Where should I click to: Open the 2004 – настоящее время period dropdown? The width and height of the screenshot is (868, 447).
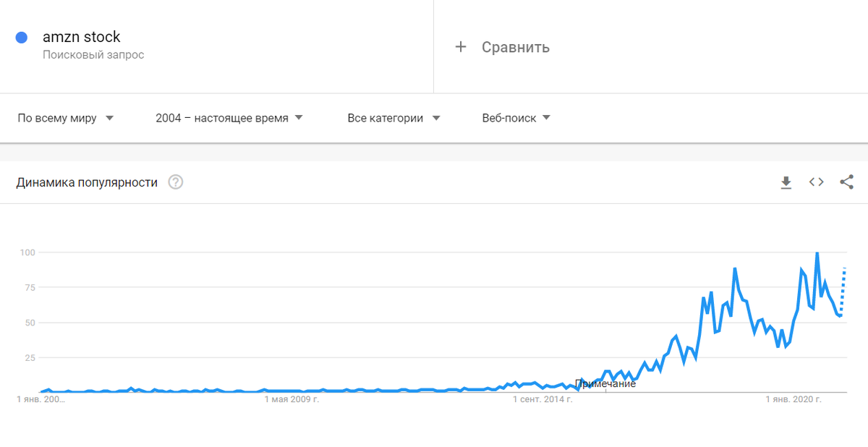229,118
